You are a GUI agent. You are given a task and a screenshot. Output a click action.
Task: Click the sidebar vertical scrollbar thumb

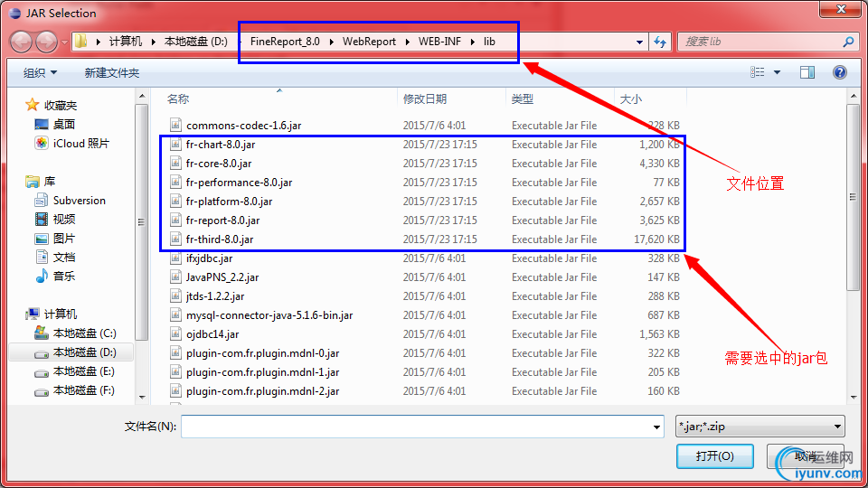pyautogui.click(x=141, y=221)
